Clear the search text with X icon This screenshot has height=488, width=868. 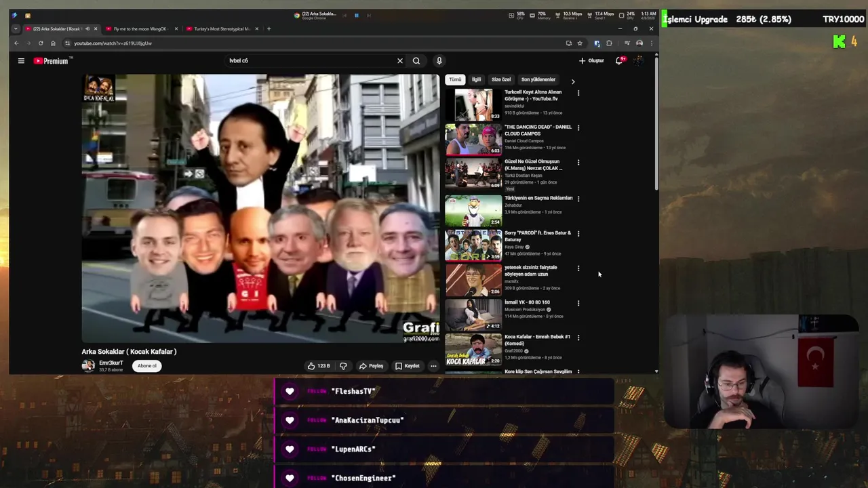pos(400,61)
